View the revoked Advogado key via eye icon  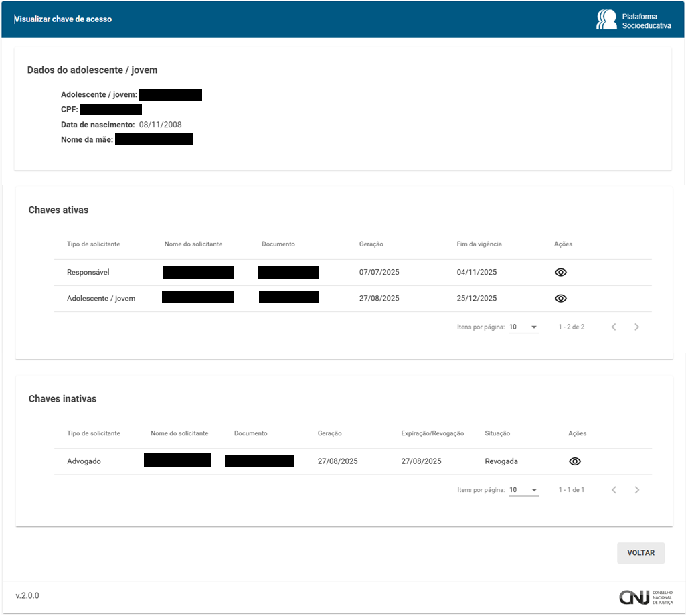click(x=574, y=461)
